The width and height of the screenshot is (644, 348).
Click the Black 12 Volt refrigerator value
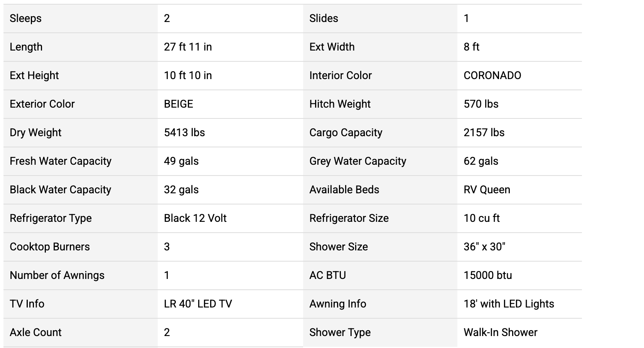(195, 218)
